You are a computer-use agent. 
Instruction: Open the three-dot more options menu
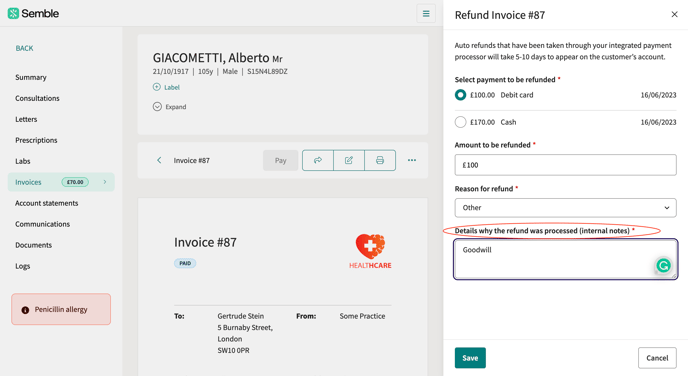412,160
